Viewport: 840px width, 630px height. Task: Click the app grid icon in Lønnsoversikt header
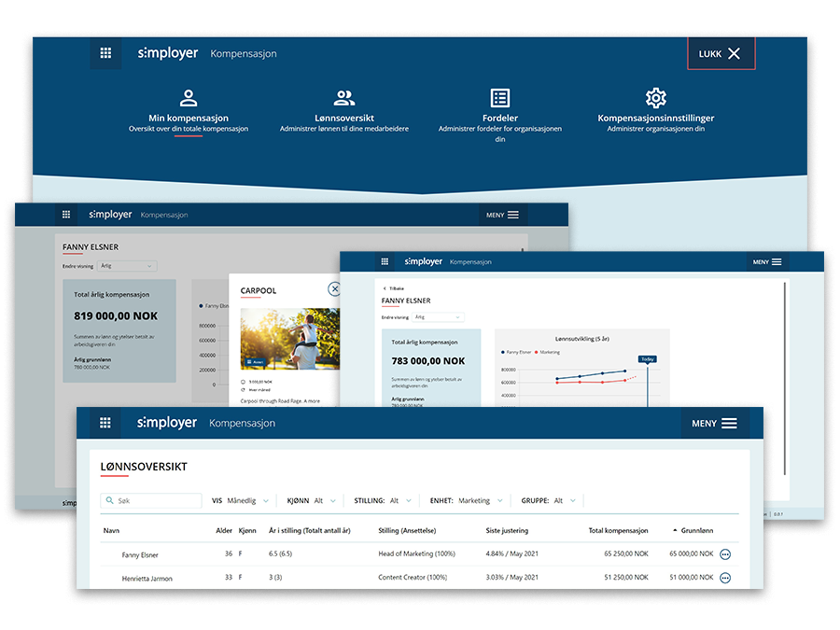pyautogui.click(x=105, y=423)
